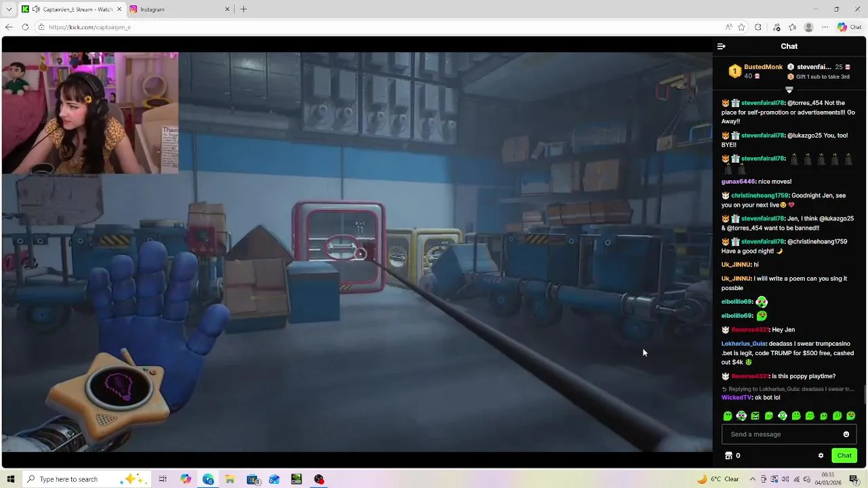Open Lokharius_Gula's profile in chat

point(743,344)
